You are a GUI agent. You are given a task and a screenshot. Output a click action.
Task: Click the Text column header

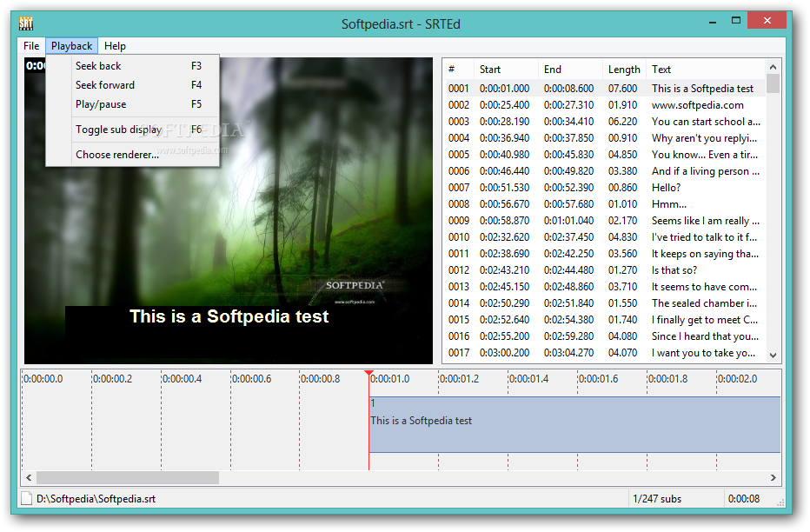(706, 70)
